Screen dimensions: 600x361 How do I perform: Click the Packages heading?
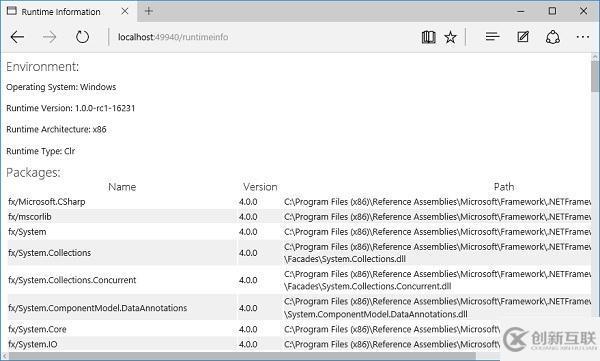(x=33, y=173)
